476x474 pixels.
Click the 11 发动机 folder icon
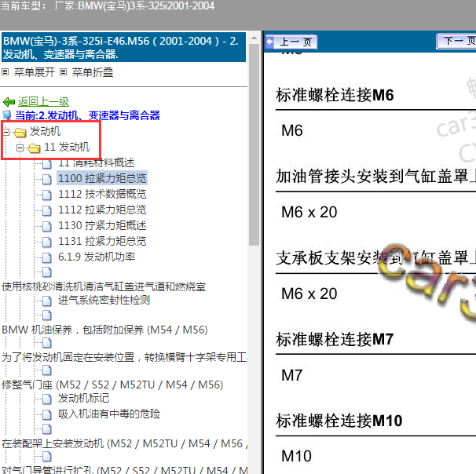tap(34, 148)
